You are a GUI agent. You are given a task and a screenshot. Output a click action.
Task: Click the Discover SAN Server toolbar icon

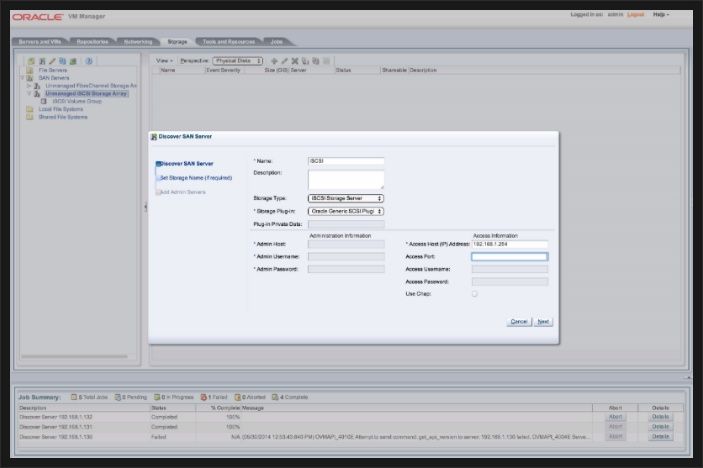tap(42, 61)
